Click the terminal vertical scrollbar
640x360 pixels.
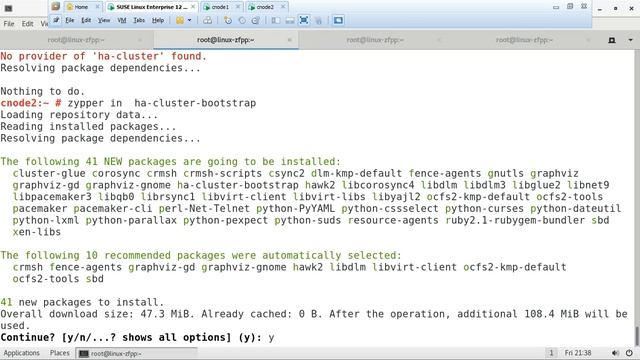point(637,198)
